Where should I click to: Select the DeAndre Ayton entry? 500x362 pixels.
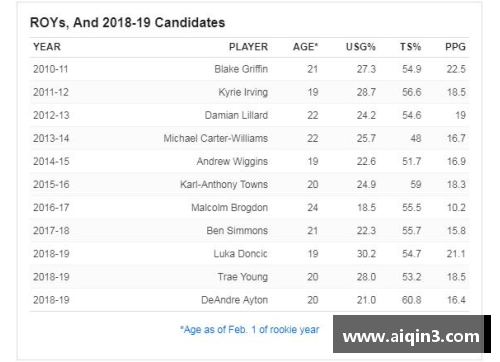coord(234,300)
